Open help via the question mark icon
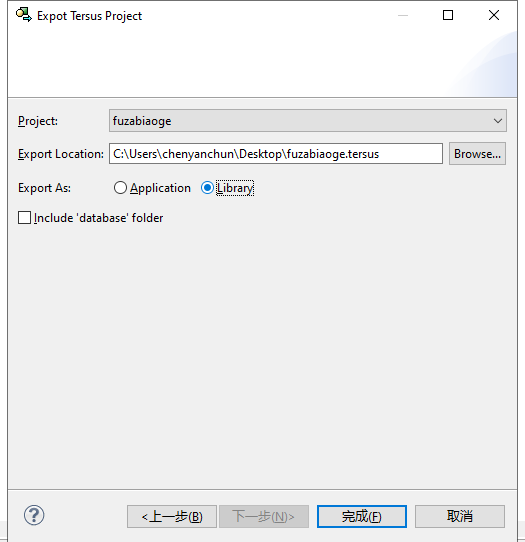The height and width of the screenshot is (542, 525). point(34,515)
